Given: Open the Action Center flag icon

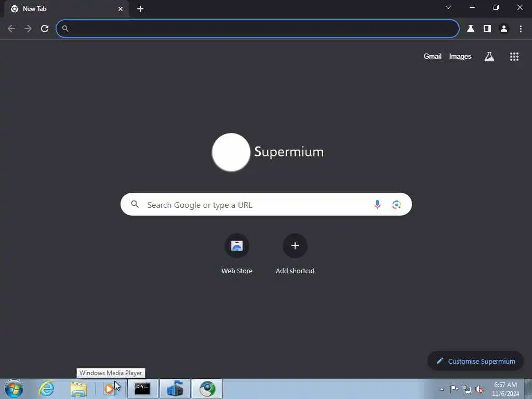Looking at the screenshot, I should pos(454,389).
